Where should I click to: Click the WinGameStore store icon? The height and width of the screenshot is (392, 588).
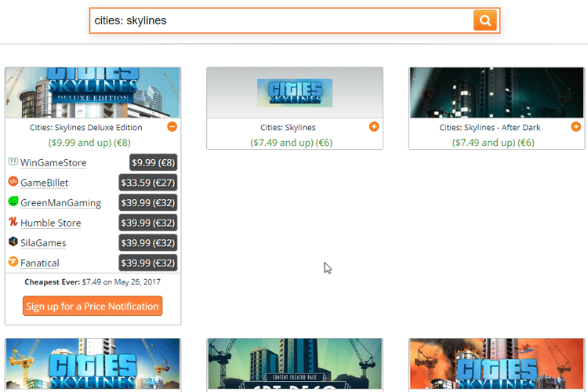(x=13, y=162)
